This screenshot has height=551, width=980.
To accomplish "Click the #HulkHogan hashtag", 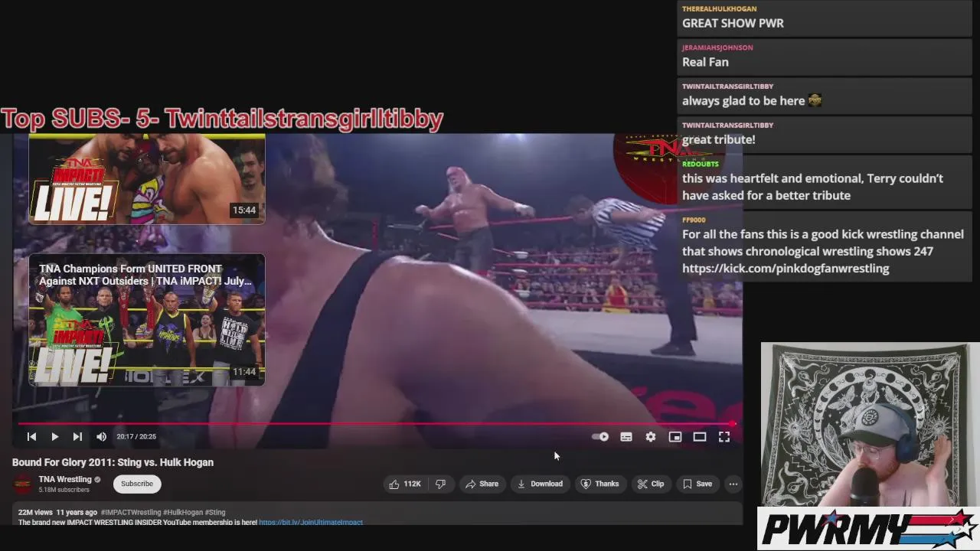I will point(183,512).
